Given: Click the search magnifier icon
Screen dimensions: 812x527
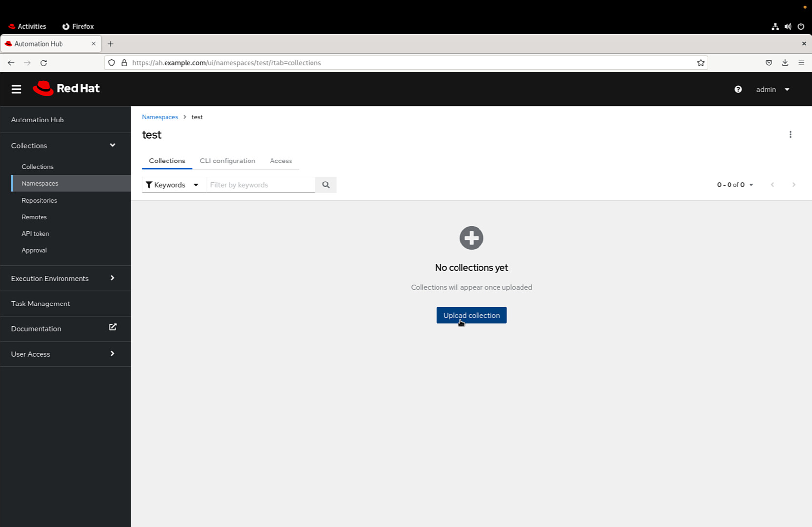Looking at the screenshot, I should point(326,184).
